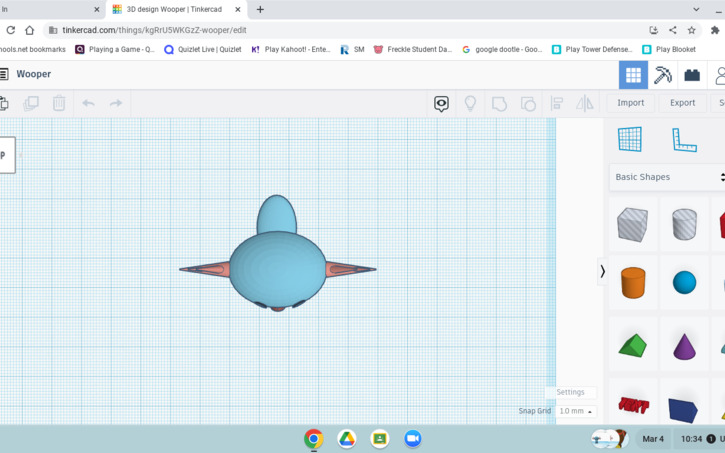Image resolution: width=725 pixels, height=453 pixels.
Task: Open Zoom from the shelf
Action: pyautogui.click(x=412, y=439)
